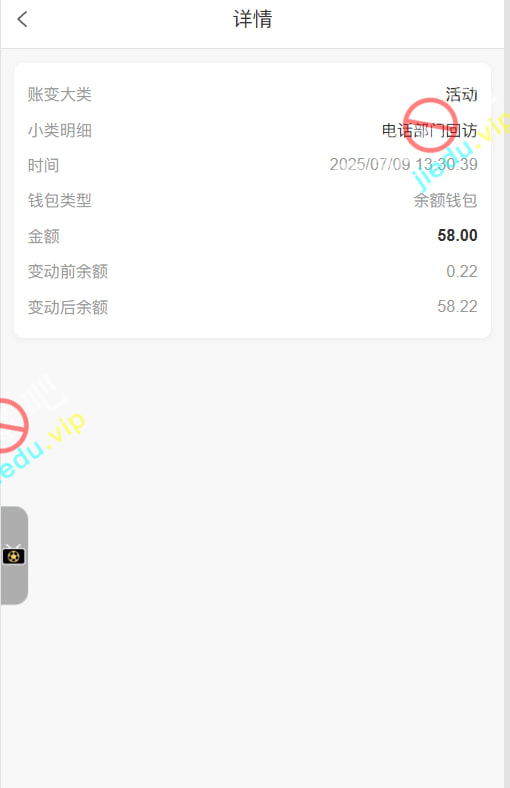Select the 变动前余额 label
Screen dimensions: 510x788
(x=68, y=271)
